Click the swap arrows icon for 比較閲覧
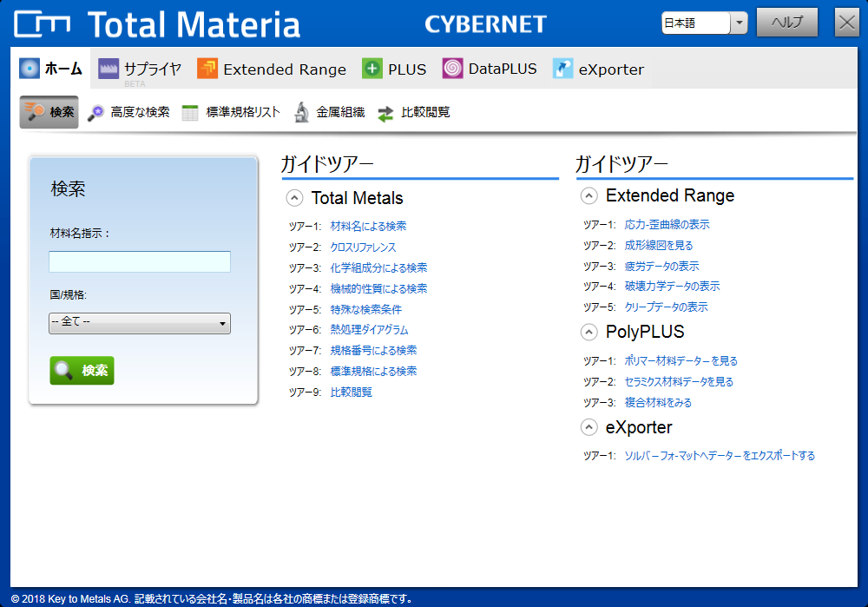 click(x=385, y=114)
